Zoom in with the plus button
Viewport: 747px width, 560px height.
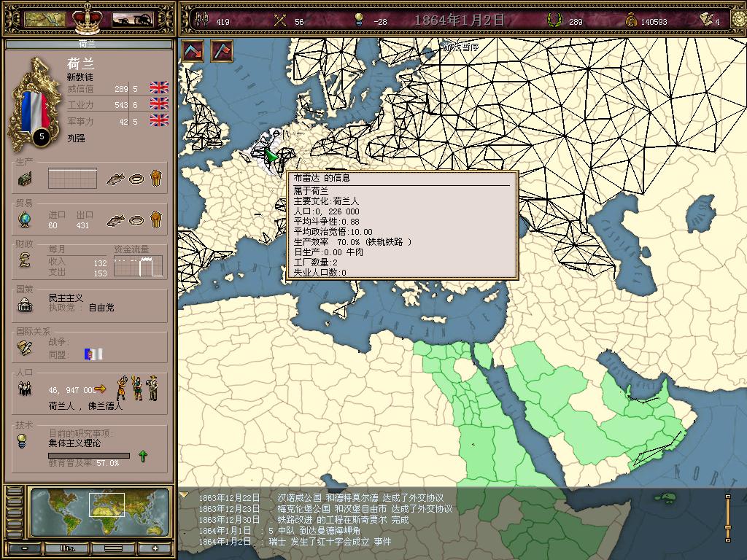pos(155,548)
